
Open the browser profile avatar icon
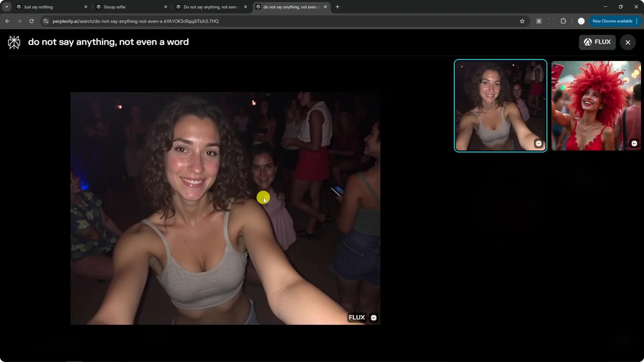click(x=581, y=21)
